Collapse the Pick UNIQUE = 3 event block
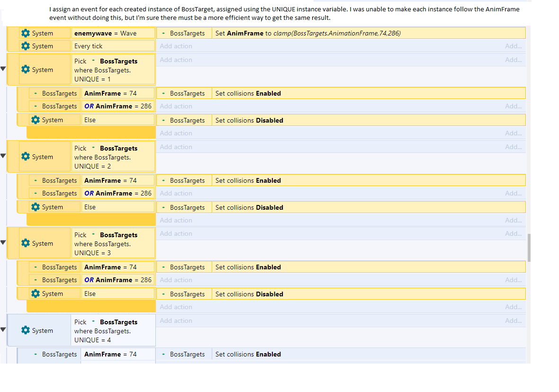 3,242
